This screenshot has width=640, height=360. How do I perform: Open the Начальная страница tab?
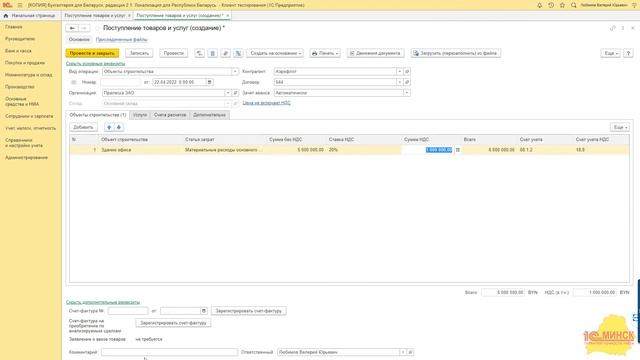click(30, 16)
